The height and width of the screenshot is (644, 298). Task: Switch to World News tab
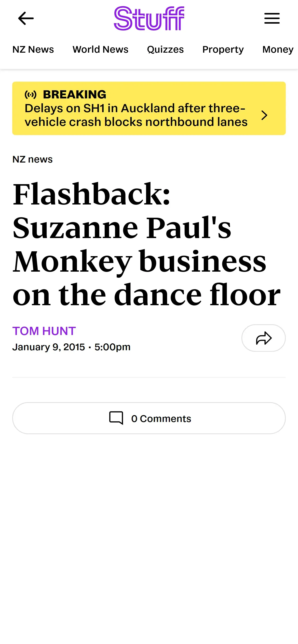[x=100, y=49]
